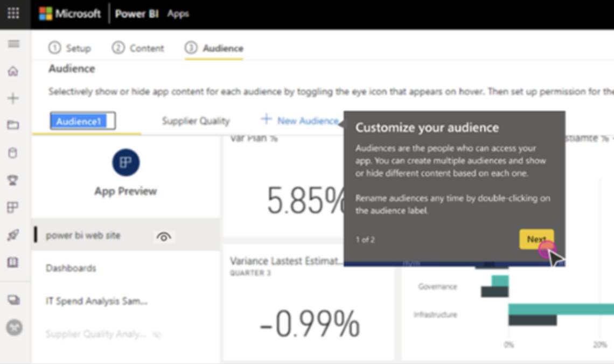
Task: Open Apps in the top Power BI bar
Action: tap(178, 14)
